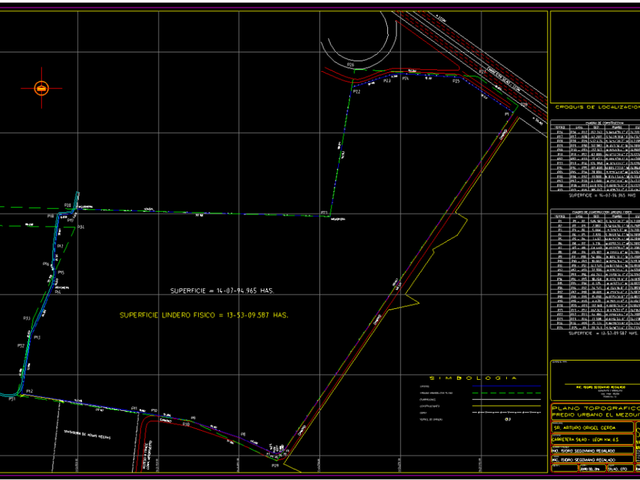This screenshot has width=640, height=480.
Task: Select the yellow SUPERFICIE LINDERO FISICO text
Action: (x=204, y=315)
